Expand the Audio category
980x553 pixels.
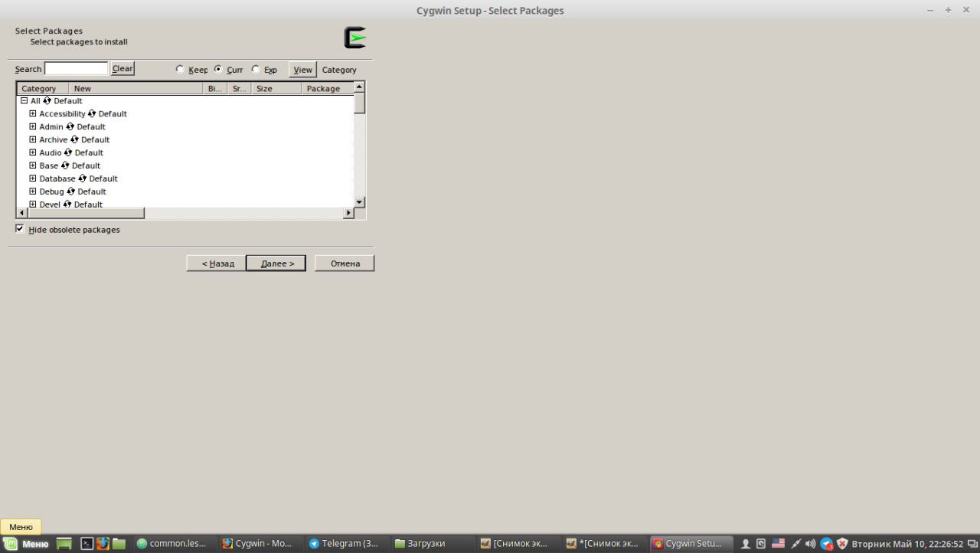33,153
